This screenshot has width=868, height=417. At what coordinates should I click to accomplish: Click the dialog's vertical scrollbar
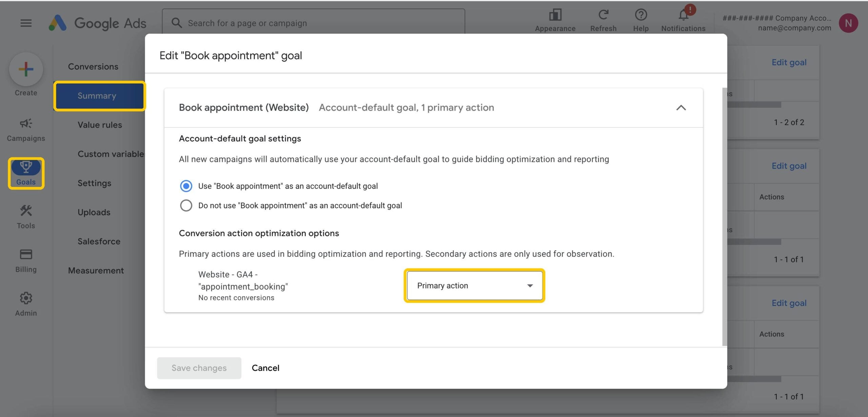click(x=725, y=217)
